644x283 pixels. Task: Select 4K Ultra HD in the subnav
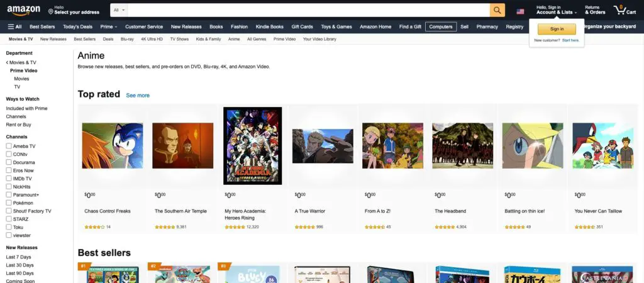click(x=152, y=39)
